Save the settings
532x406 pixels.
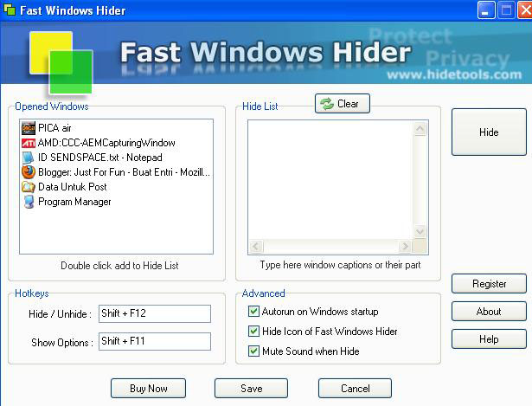coord(252,389)
